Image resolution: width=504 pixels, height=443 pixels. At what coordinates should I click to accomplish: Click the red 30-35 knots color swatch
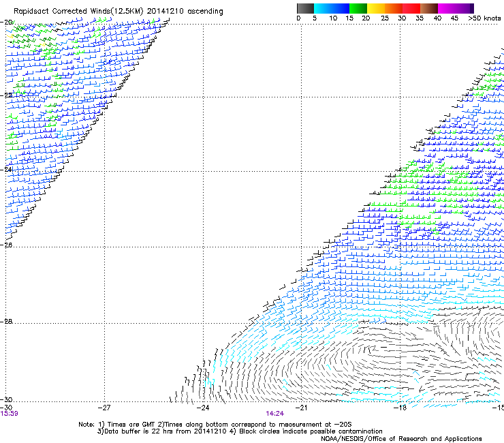point(411,8)
